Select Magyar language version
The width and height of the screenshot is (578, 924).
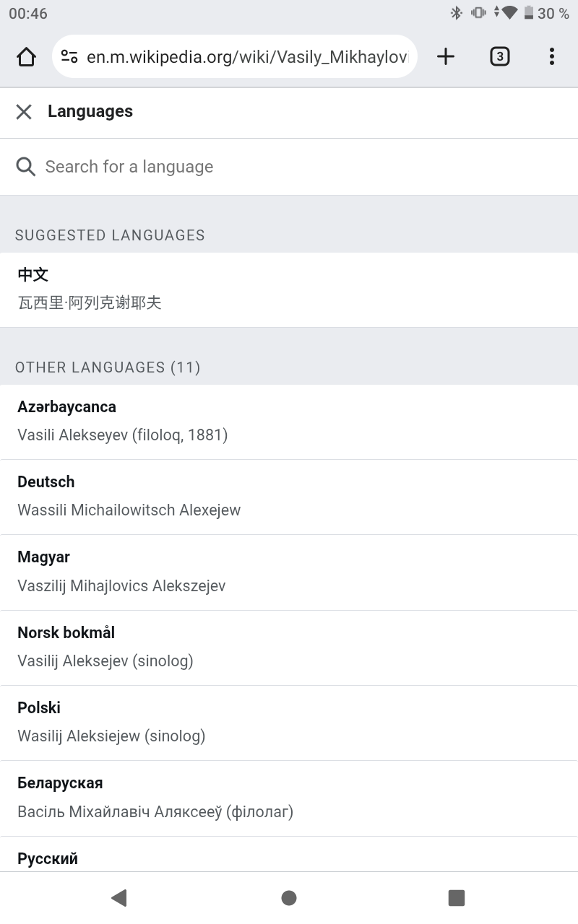[289, 572]
